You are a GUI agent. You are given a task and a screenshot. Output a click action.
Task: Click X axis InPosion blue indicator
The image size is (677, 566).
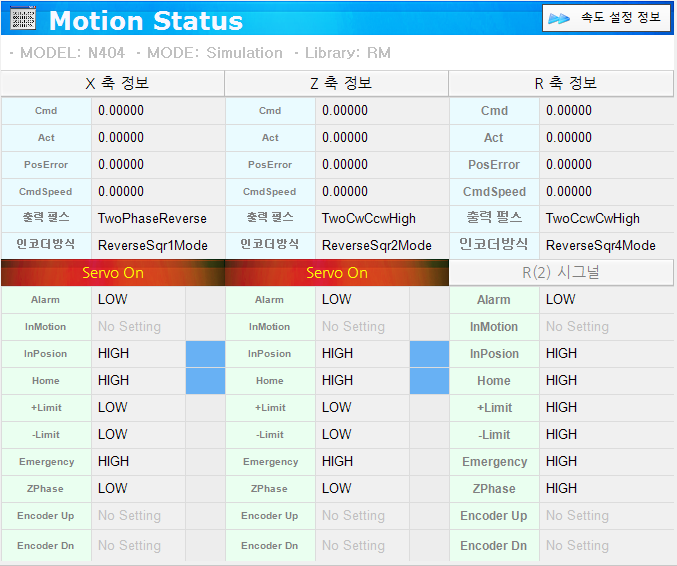pyautogui.click(x=206, y=354)
